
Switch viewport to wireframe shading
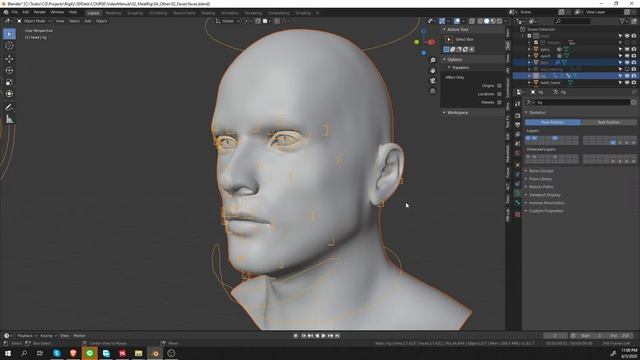coord(480,21)
